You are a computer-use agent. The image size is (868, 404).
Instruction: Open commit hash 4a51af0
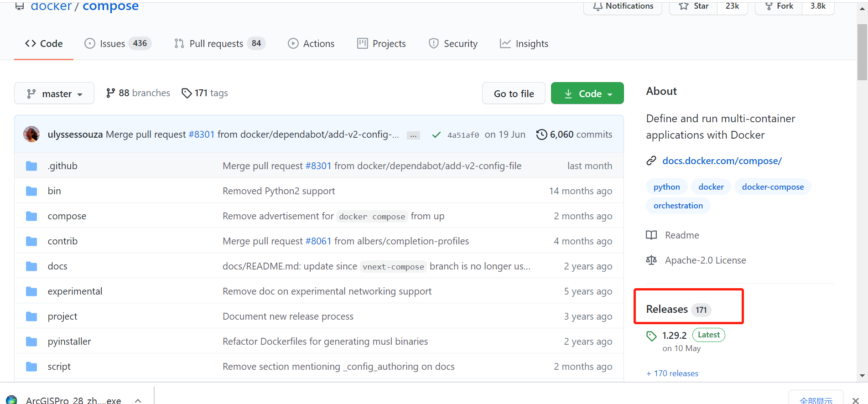[463, 135]
